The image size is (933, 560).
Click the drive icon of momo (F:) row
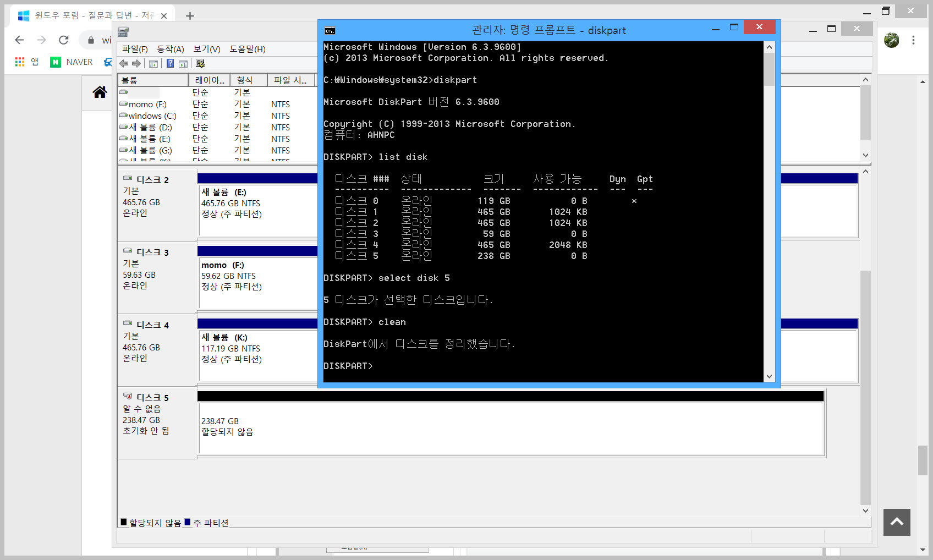(x=123, y=104)
